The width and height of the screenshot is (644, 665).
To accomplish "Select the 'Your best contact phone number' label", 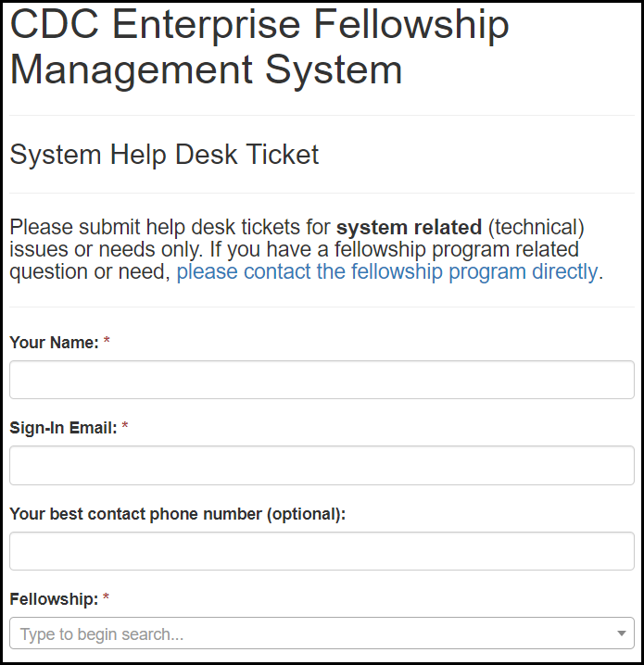I will (136, 514).
